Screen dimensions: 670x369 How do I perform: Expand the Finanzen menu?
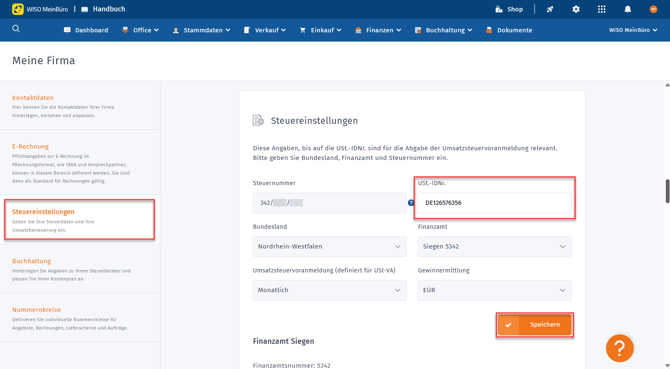(378, 30)
